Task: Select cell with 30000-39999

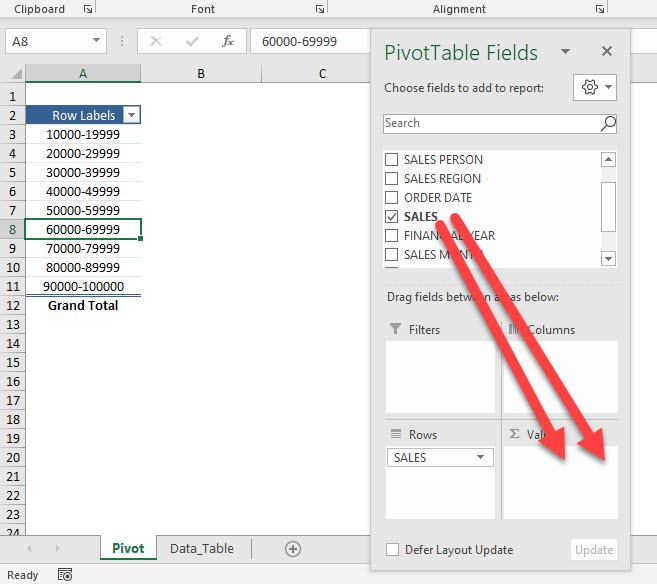Action: pyautogui.click(x=83, y=172)
